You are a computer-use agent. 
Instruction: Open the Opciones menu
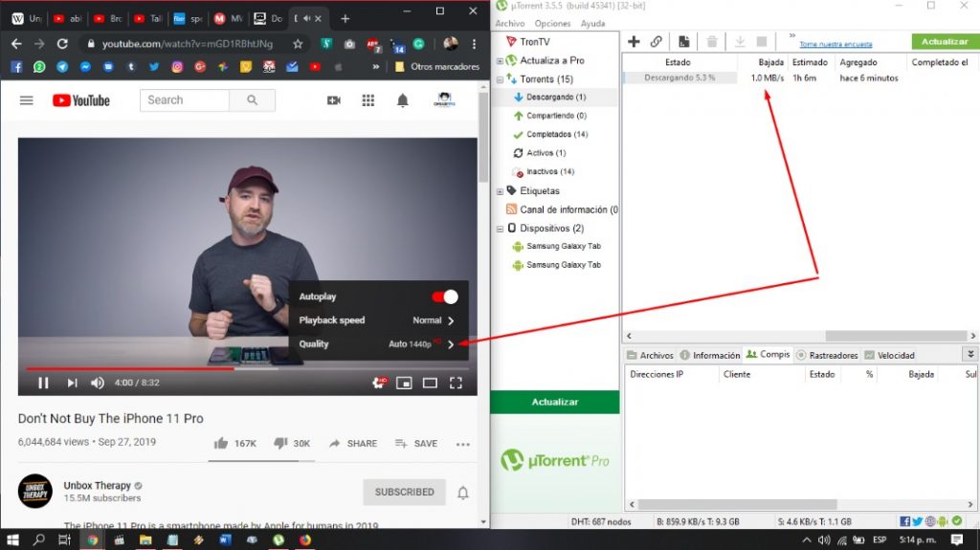(552, 23)
